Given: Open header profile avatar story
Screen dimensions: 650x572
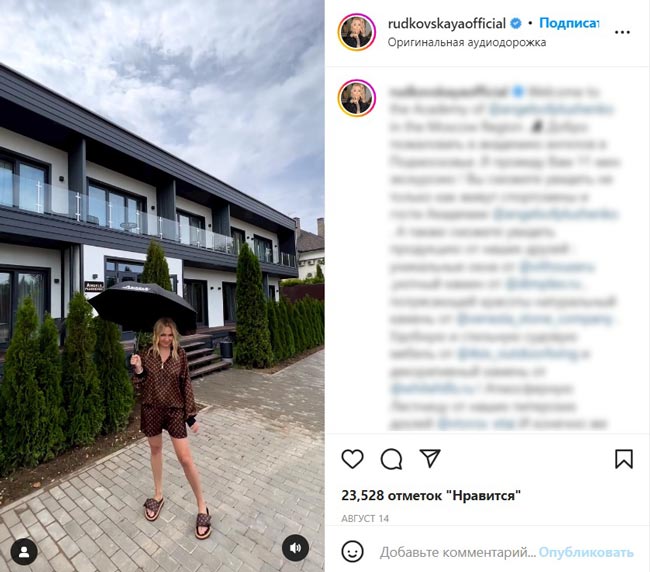Looking at the screenshot, I should click(x=357, y=32).
